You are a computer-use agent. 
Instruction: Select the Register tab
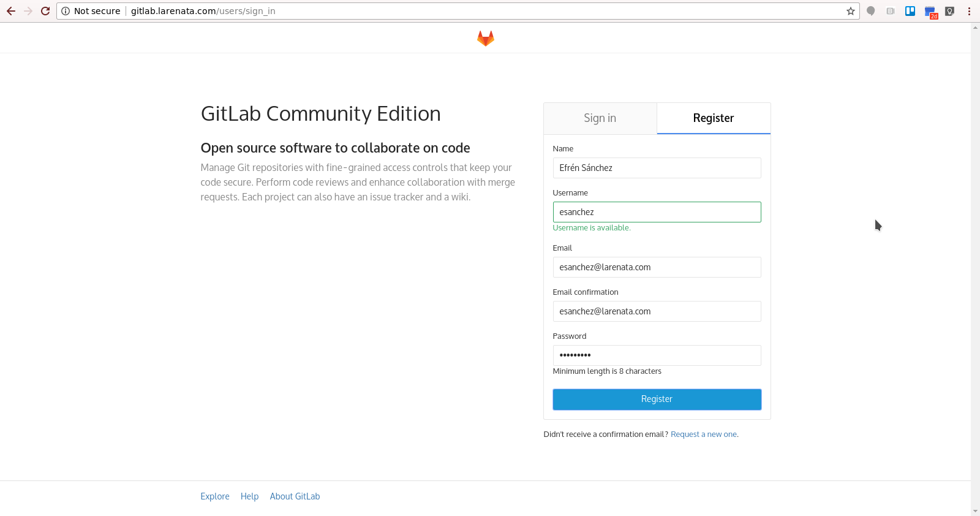(x=713, y=118)
